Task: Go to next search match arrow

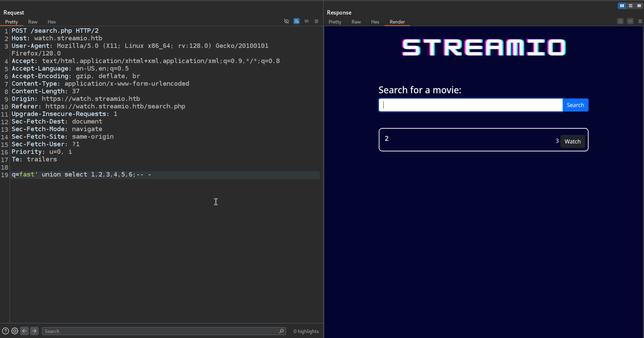Action: pyautogui.click(x=34, y=331)
